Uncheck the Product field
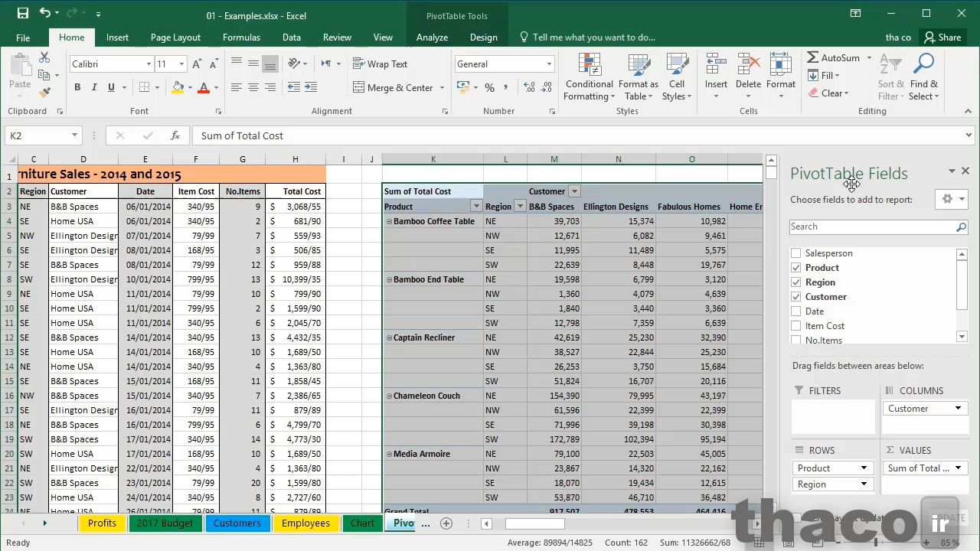Viewport: 980px width, 551px height. pyautogui.click(x=796, y=268)
